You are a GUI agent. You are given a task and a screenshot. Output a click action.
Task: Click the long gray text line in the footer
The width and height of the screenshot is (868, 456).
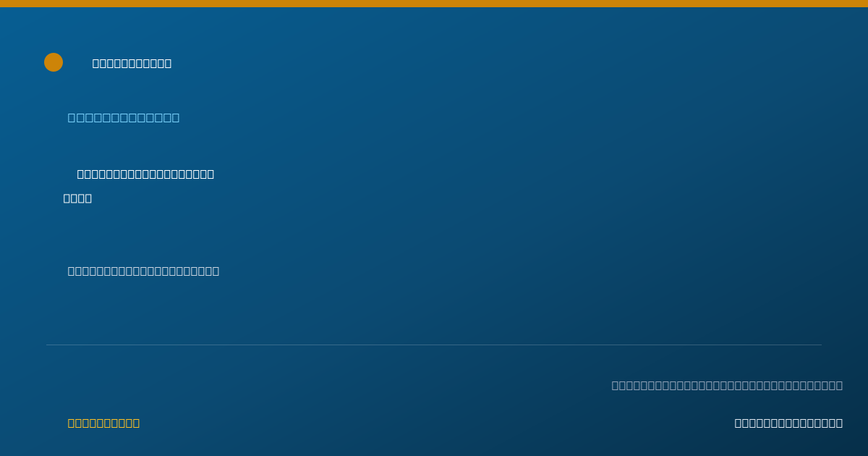(727, 385)
